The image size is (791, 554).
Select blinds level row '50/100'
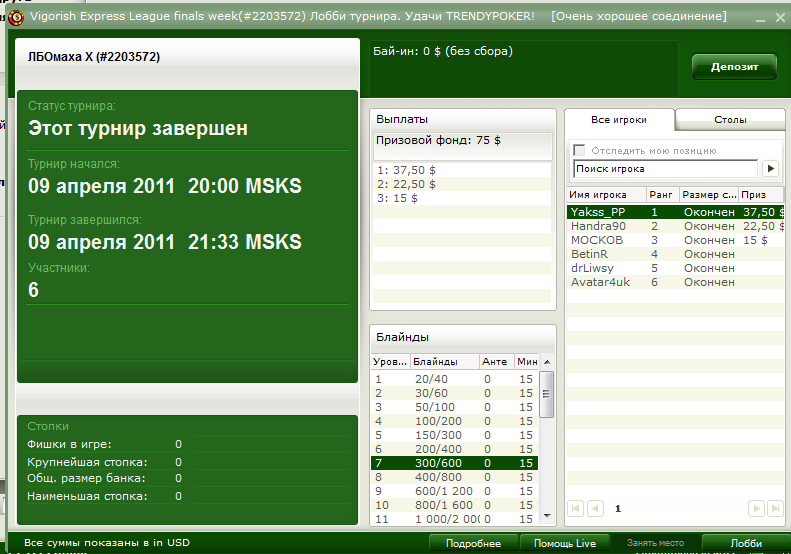point(455,407)
